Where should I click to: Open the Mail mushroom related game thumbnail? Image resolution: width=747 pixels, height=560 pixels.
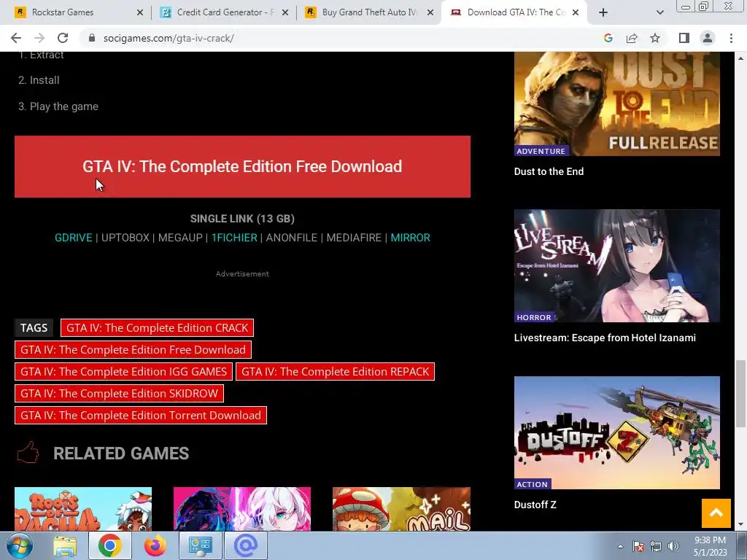click(402, 508)
